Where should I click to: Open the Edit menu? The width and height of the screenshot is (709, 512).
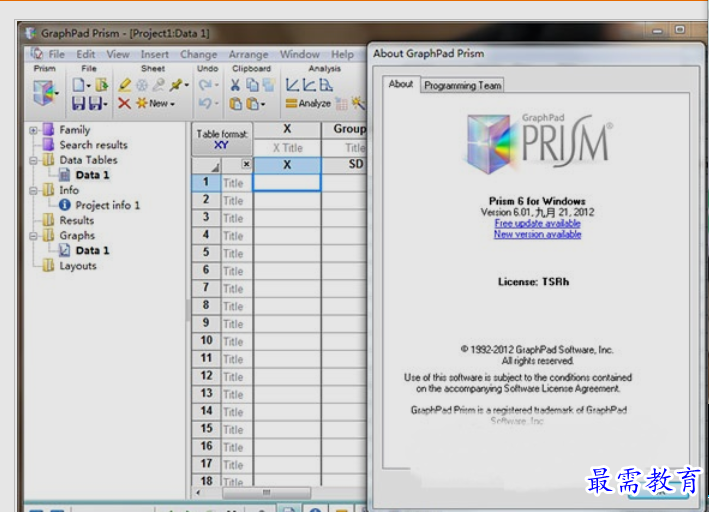pyautogui.click(x=85, y=54)
